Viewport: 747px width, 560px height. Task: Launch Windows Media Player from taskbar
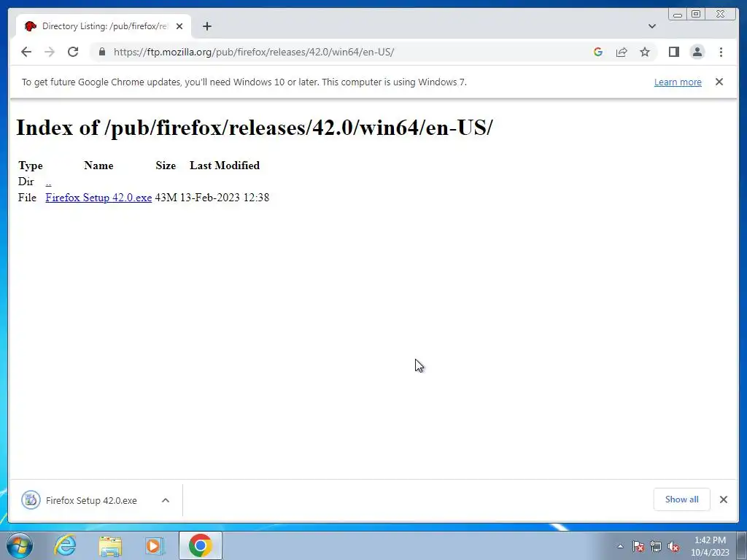[x=154, y=545]
